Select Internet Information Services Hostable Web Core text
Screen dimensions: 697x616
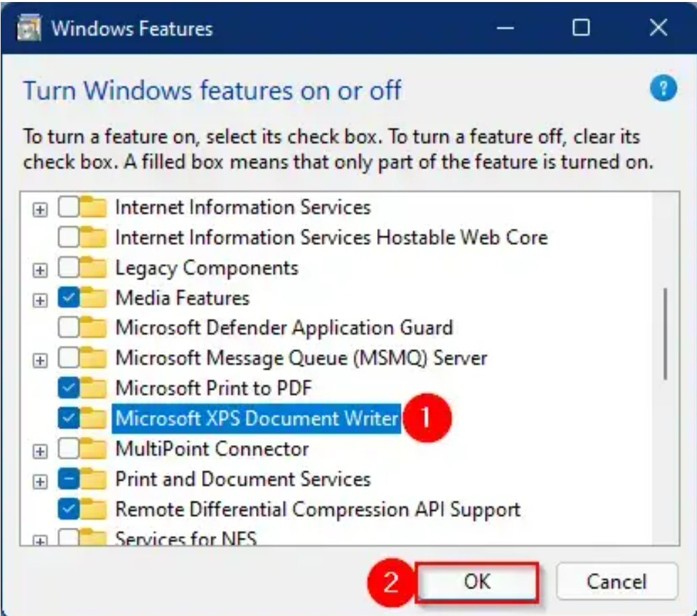(x=331, y=238)
